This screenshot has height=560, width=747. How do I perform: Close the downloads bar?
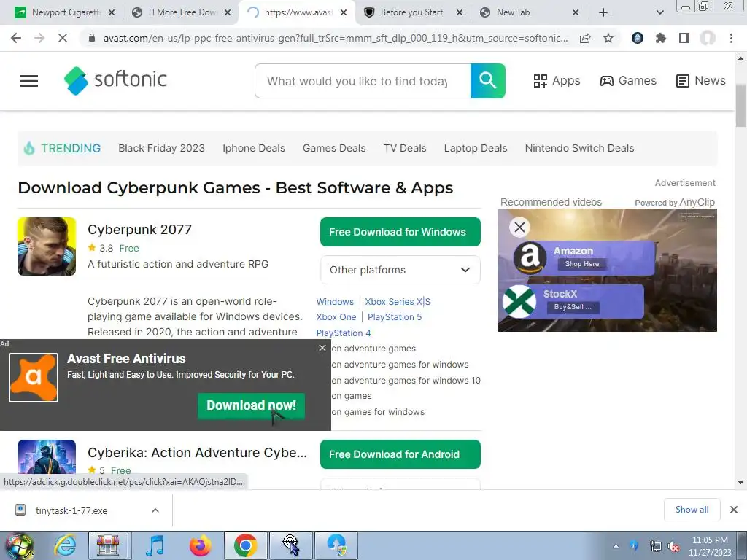[x=734, y=510]
